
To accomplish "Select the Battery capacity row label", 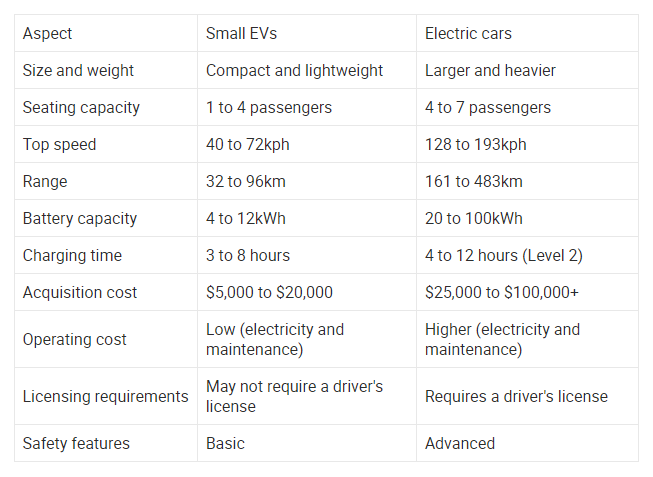I will 106,218.
